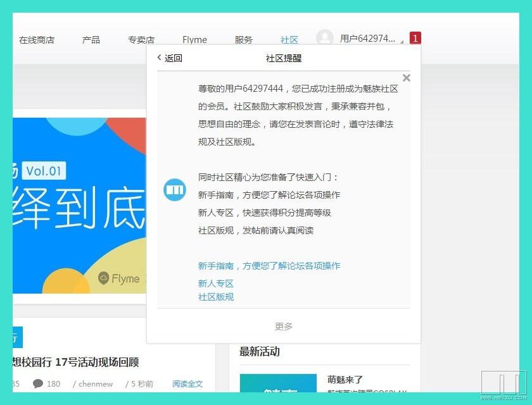This screenshot has width=532, height=405.
Task: Click the 最新活动 section heading
Action: pyautogui.click(x=260, y=351)
